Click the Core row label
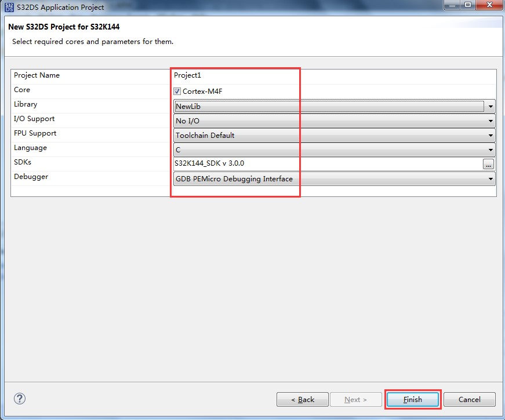Screen dimensions: 505x420 point(22,90)
